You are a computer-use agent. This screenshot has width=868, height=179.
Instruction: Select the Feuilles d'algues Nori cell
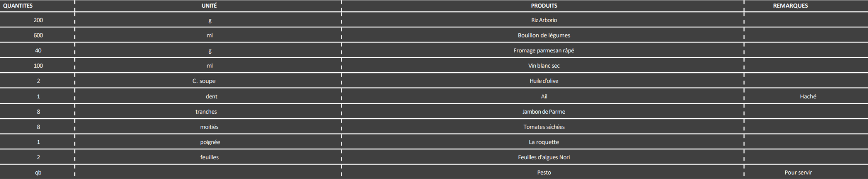pyautogui.click(x=544, y=157)
